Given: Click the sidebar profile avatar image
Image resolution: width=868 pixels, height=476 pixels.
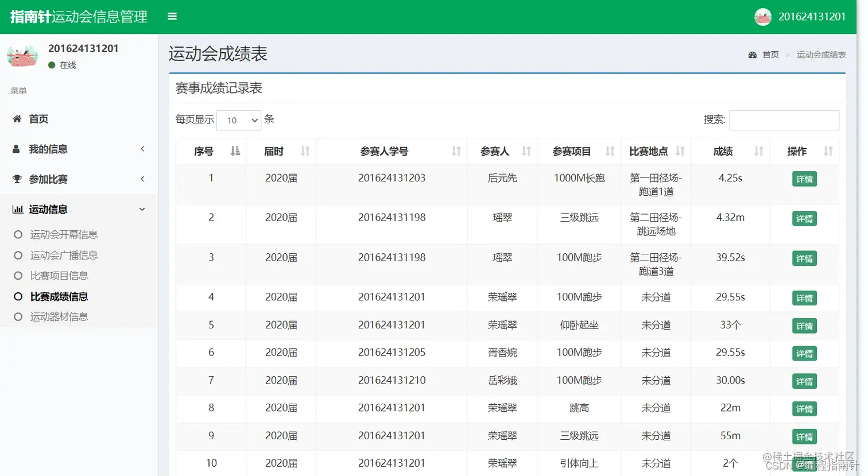Looking at the screenshot, I should (x=22, y=56).
